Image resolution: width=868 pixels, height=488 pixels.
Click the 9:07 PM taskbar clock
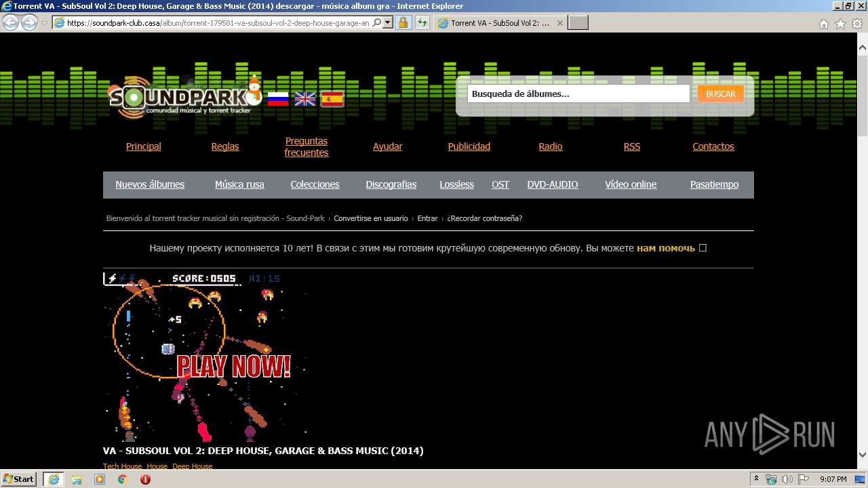pyautogui.click(x=833, y=479)
